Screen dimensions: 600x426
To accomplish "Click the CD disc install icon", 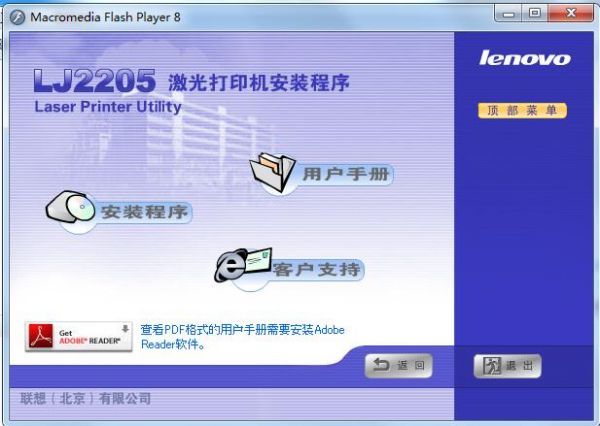I will 71,207.
